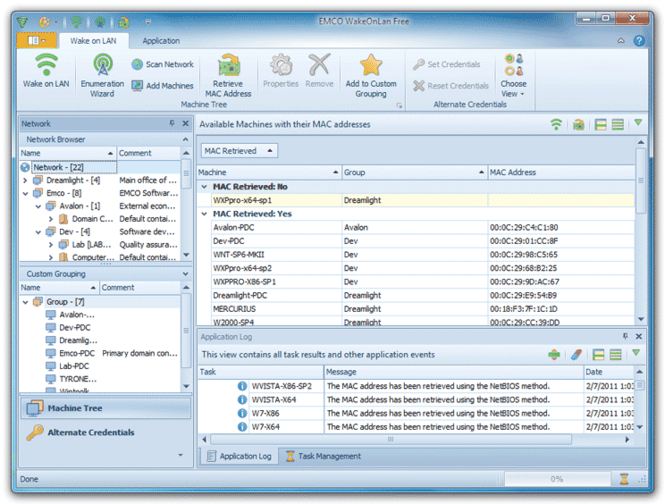Click wifi wake icon in machines header
The width and height of the screenshot is (665, 504).
(556, 124)
